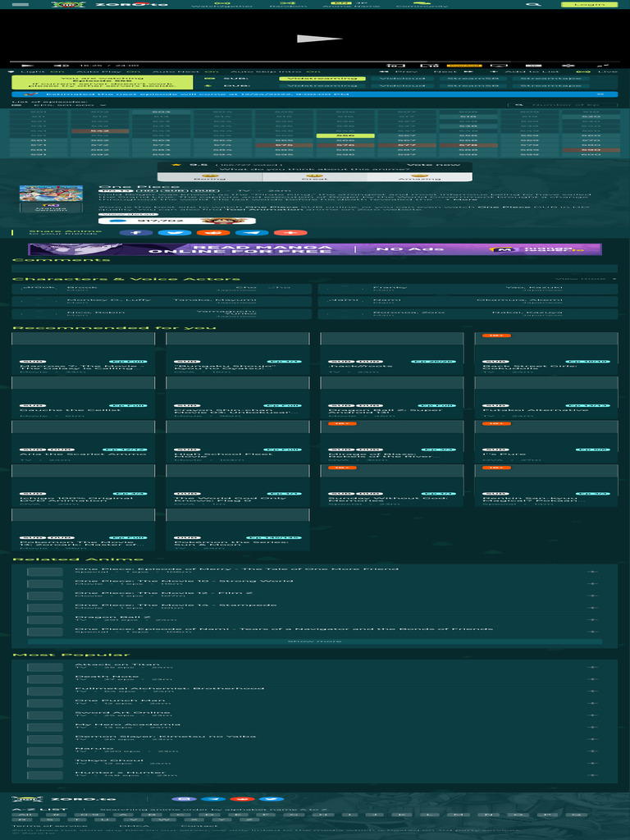Add Tokyo Ghoul with plus icon
This screenshot has width=630, height=840.
click(592, 764)
